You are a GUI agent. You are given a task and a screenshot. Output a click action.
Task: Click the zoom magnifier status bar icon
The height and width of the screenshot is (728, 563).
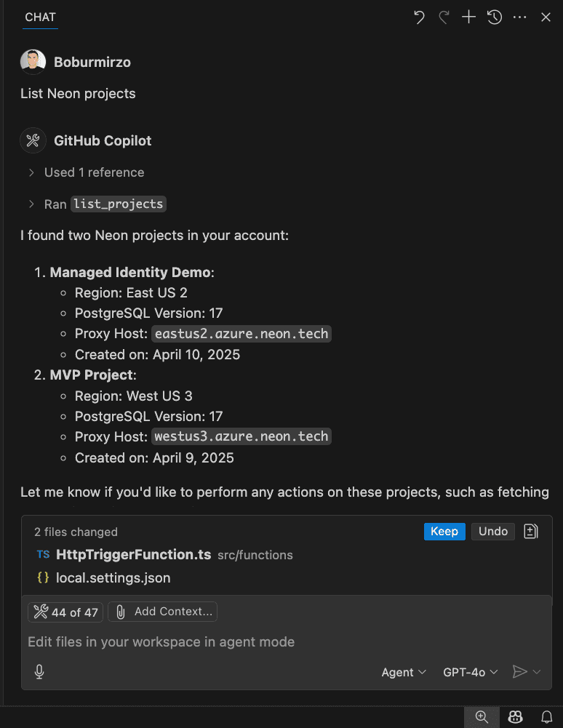[x=482, y=717]
